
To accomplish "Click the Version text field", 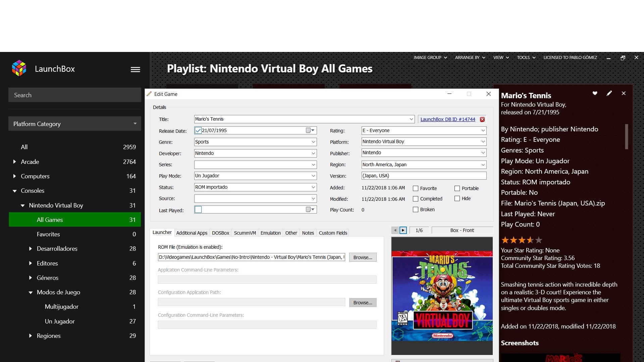I will [x=424, y=176].
